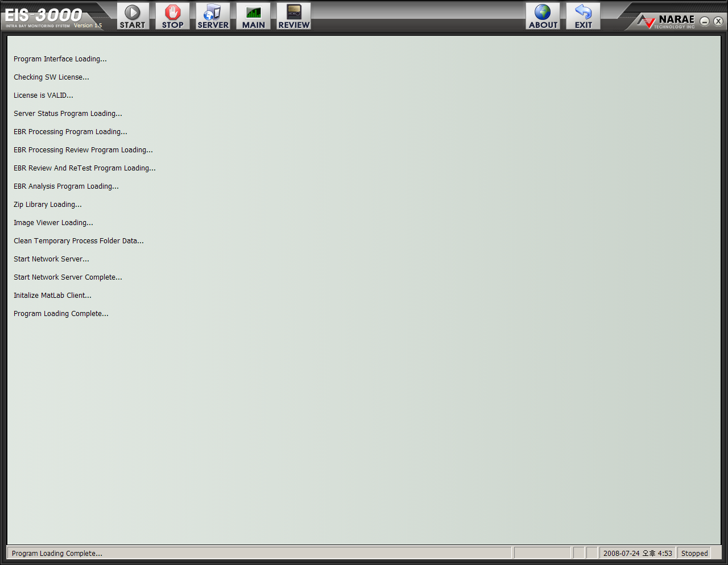Click the 'Initalize MatLab Client...' log line
This screenshot has height=565, width=728.
tap(52, 296)
